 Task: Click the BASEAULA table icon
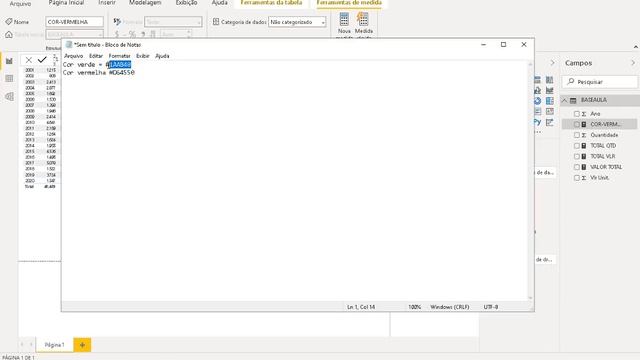(x=573, y=100)
